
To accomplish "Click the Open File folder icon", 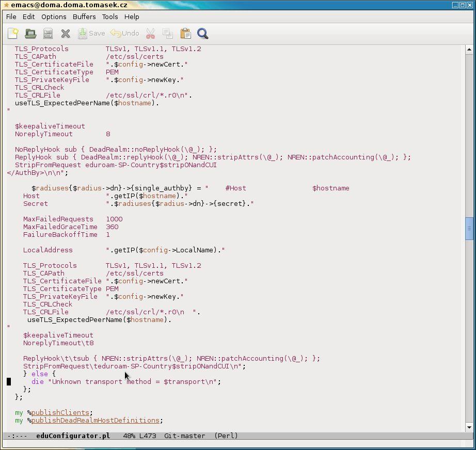I will point(30,34).
